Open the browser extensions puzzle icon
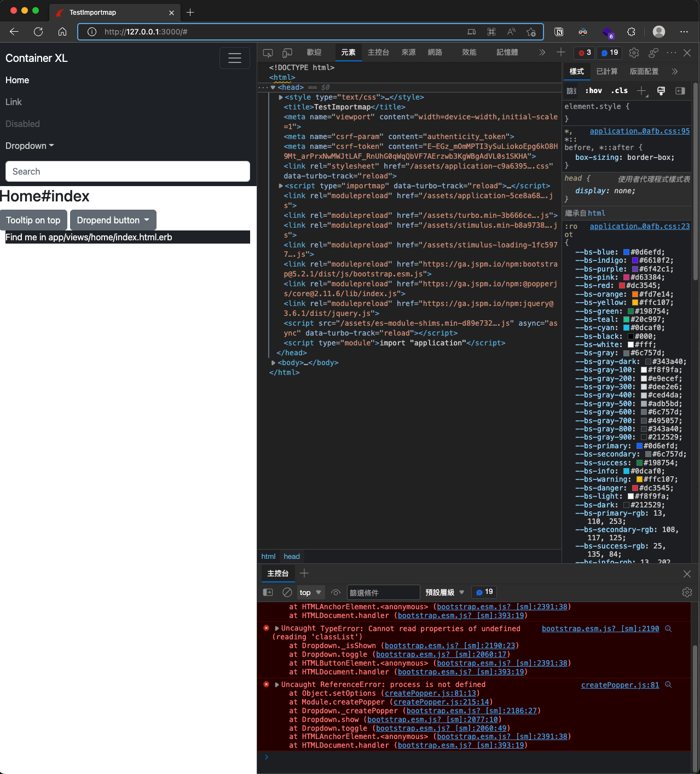 (631, 32)
